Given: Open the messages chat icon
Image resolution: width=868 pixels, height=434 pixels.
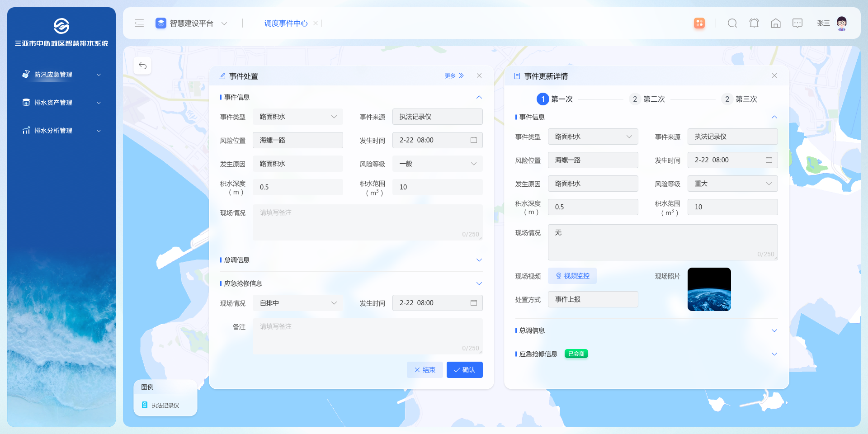Looking at the screenshot, I should (797, 23).
